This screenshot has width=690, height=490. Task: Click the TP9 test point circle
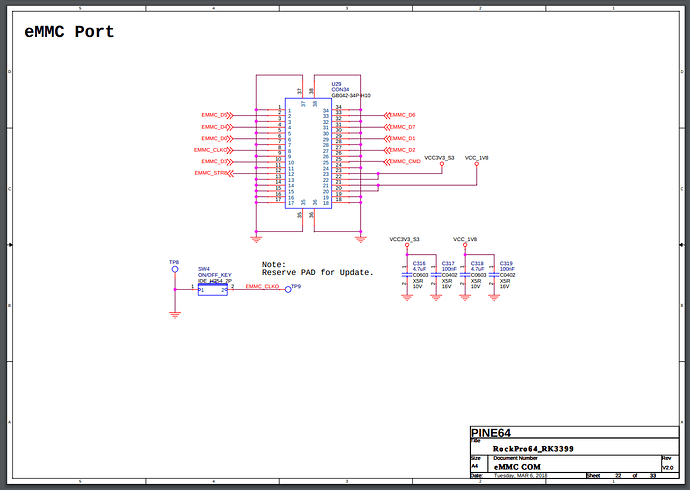coord(288,289)
